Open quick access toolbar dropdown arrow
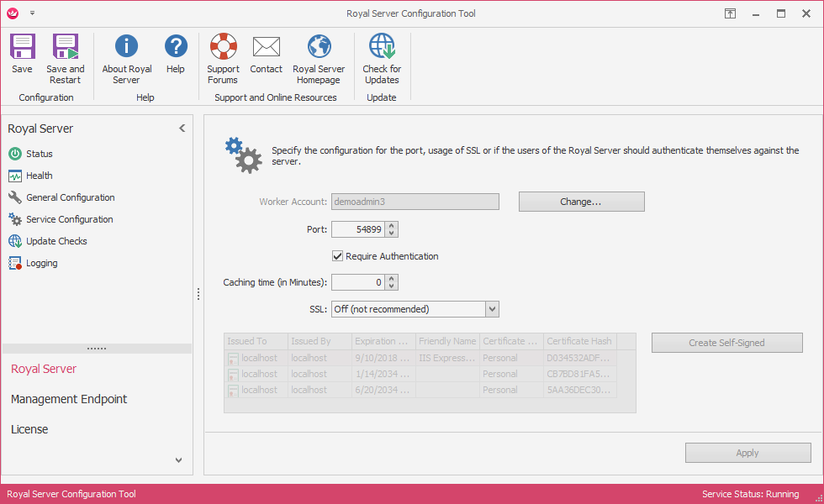 [32, 13]
